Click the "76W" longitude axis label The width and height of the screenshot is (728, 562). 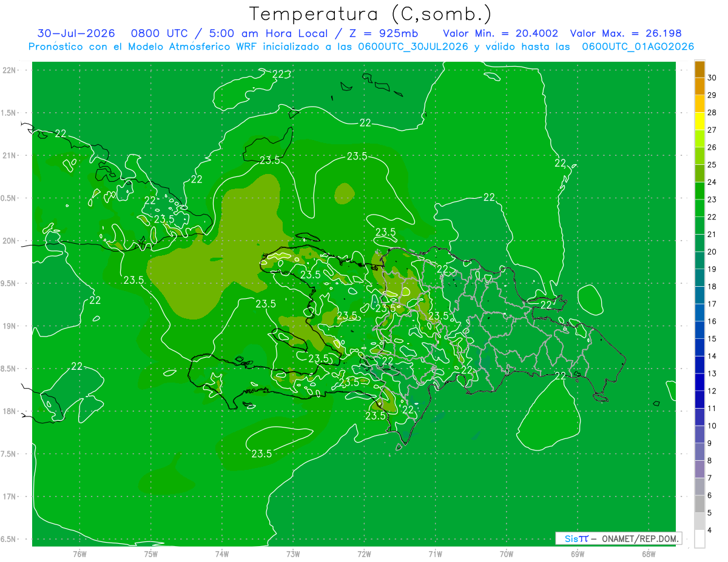pyautogui.click(x=79, y=554)
